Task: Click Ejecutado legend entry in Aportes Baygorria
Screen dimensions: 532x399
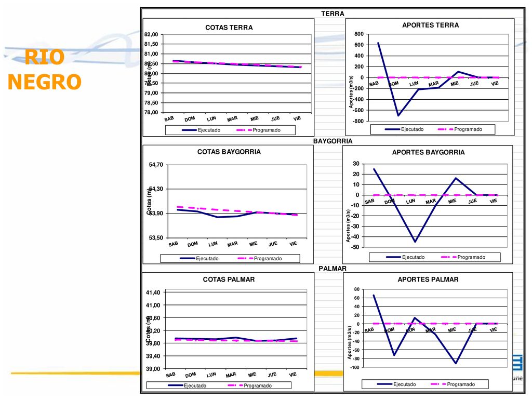Action: (x=405, y=257)
